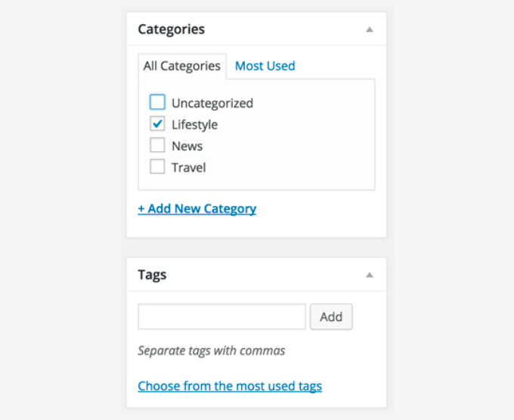This screenshot has height=420, width=514.
Task: Collapse the Tags panel using its arrow
Action: 369,275
